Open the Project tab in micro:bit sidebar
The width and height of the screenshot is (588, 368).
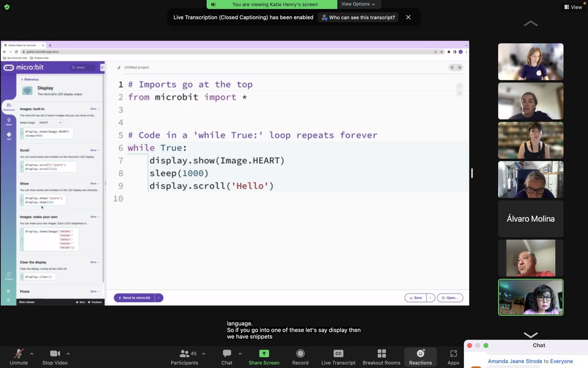[9, 276]
